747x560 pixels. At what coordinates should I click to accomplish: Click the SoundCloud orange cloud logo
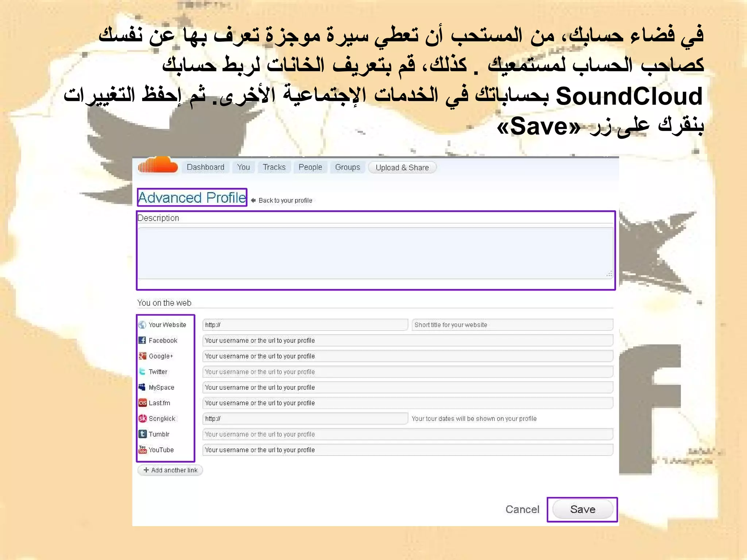pos(158,166)
